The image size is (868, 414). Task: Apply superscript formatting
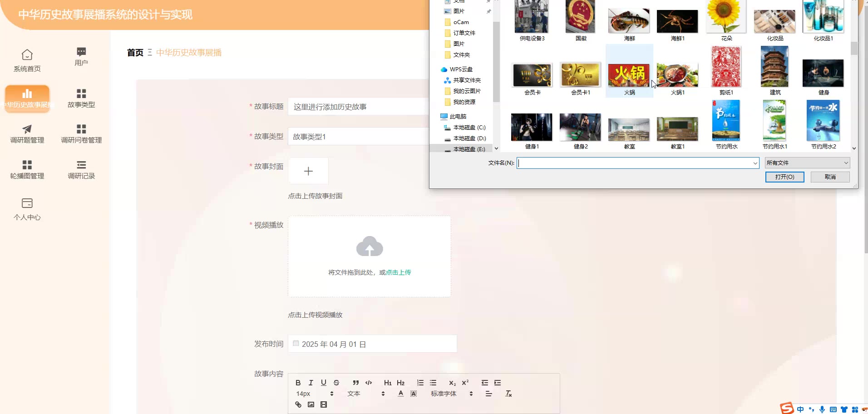465,383
